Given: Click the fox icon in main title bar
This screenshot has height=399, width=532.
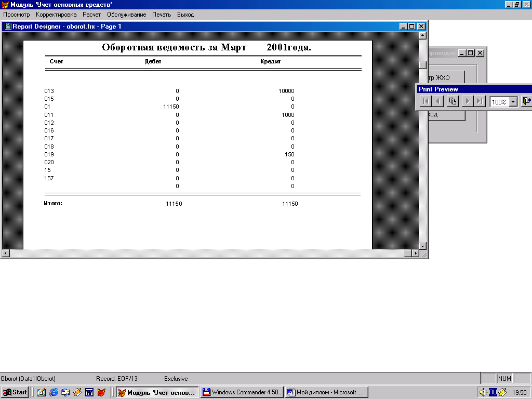Looking at the screenshot, I should (5, 4).
